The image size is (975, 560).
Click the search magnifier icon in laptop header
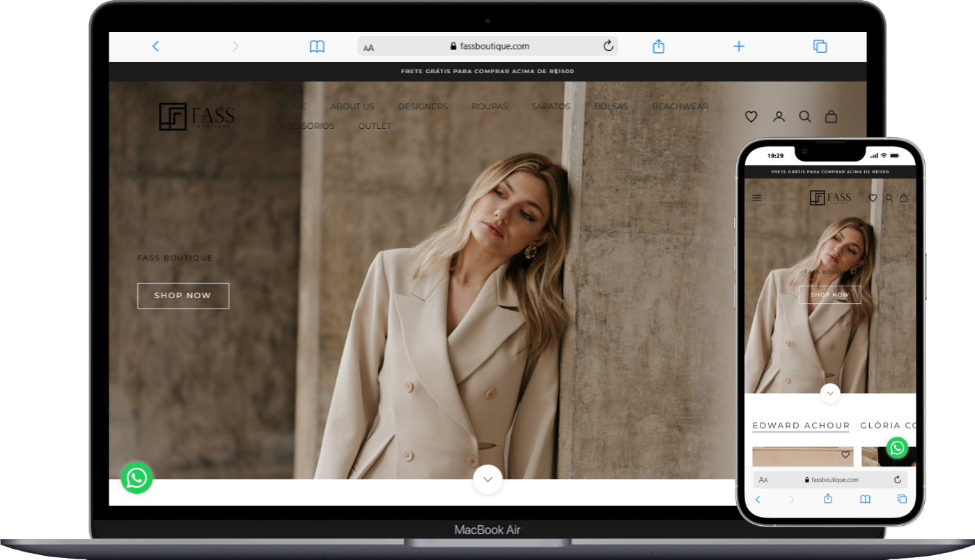[x=805, y=117]
